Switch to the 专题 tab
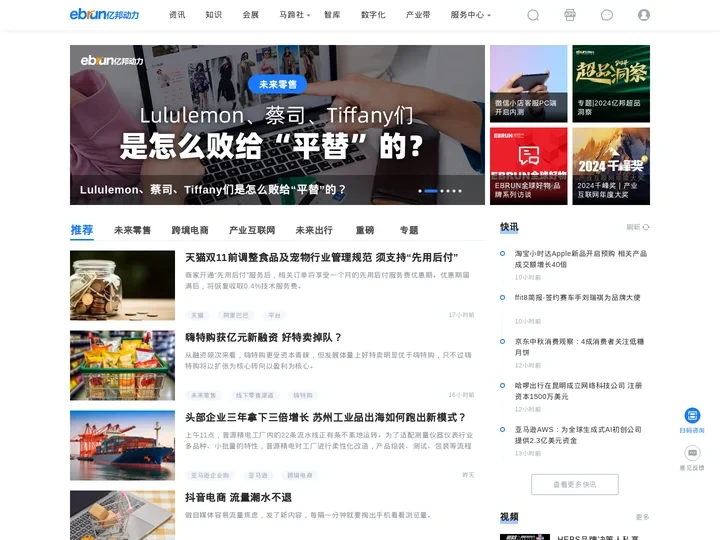This screenshot has width=720, height=540. coord(409,230)
